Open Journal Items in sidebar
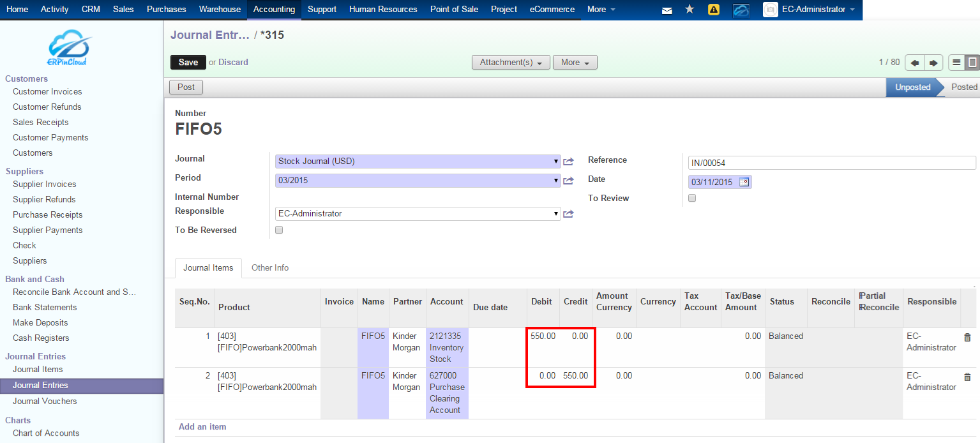 point(38,370)
